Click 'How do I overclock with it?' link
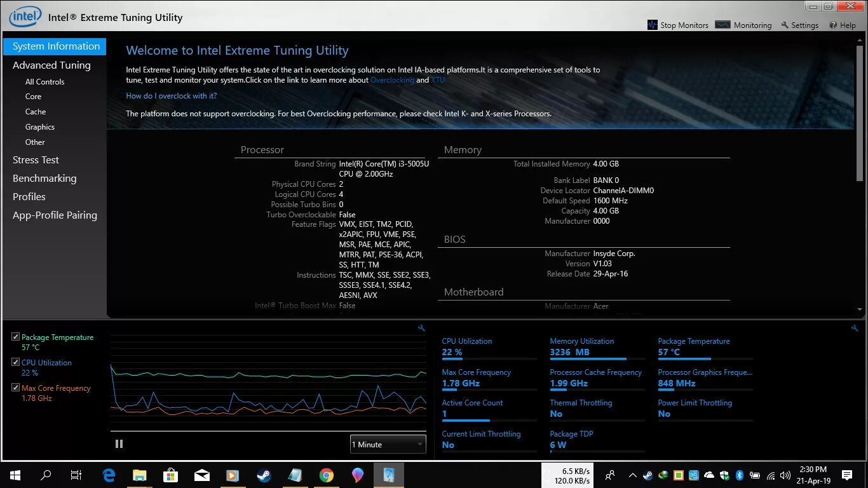868x488 pixels. (172, 96)
